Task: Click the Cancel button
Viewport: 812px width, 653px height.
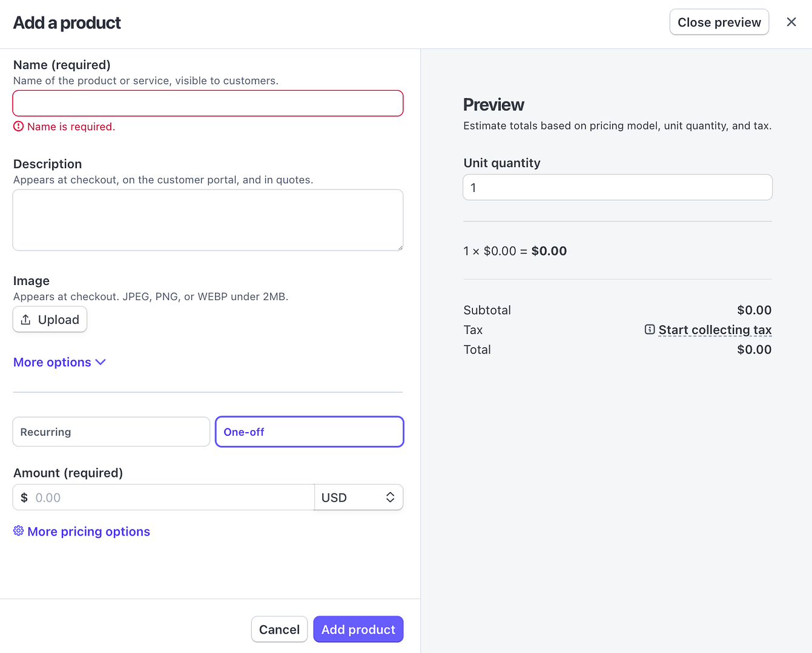Action: pos(279,629)
